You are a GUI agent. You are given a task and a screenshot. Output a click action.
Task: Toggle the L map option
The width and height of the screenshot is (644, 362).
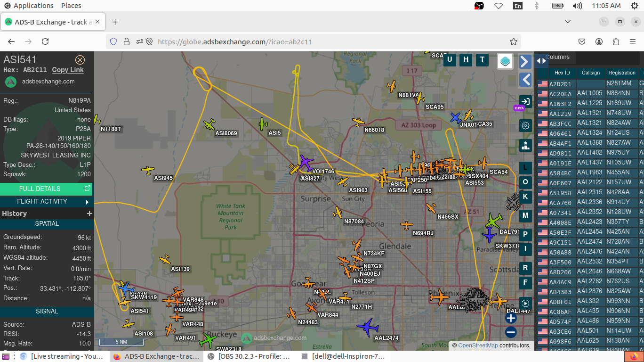pyautogui.click(x=525, y=167)
